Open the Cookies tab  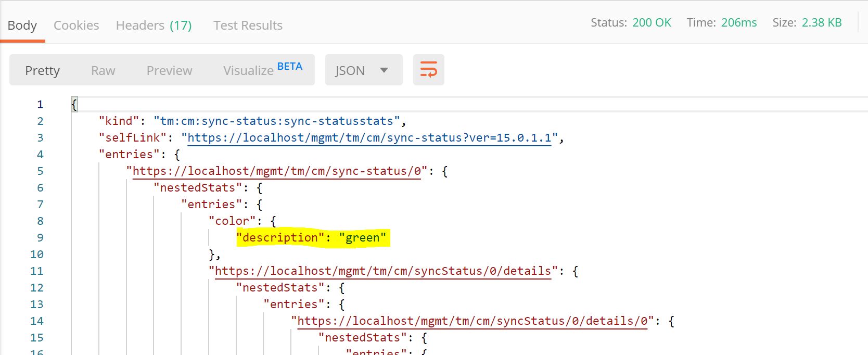coord(76,25)
